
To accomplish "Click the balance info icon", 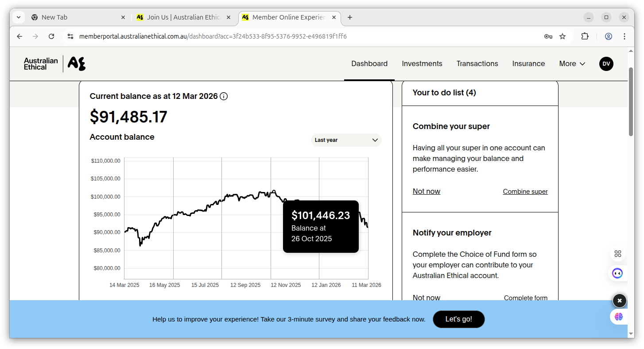I will click(224, 96).
